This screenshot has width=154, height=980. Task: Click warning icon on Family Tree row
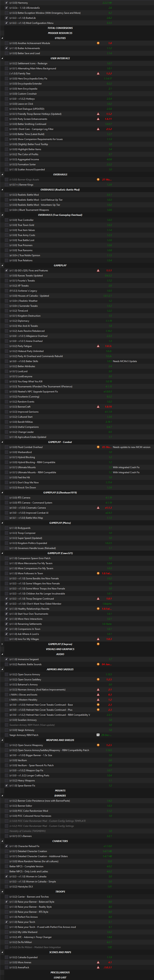tap(98, 73)
